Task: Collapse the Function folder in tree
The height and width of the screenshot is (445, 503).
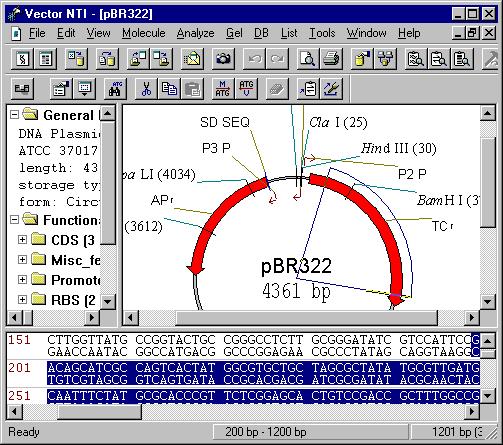Action: tap(14, 220)
